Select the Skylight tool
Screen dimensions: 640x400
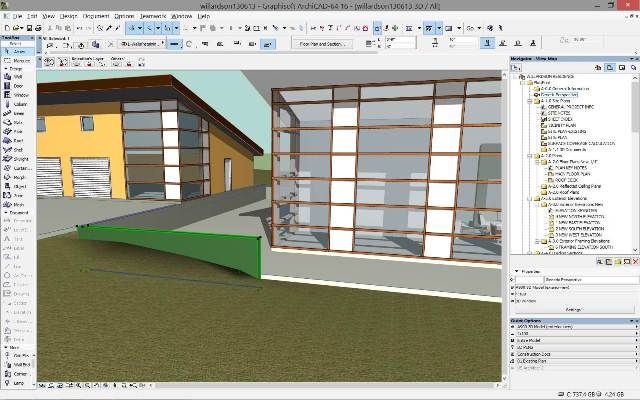tap(17, 159)
